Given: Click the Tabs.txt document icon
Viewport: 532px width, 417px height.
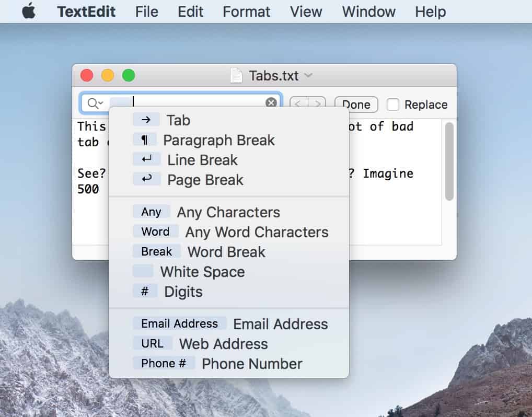Looking at the screenshot, I should 236,75.
